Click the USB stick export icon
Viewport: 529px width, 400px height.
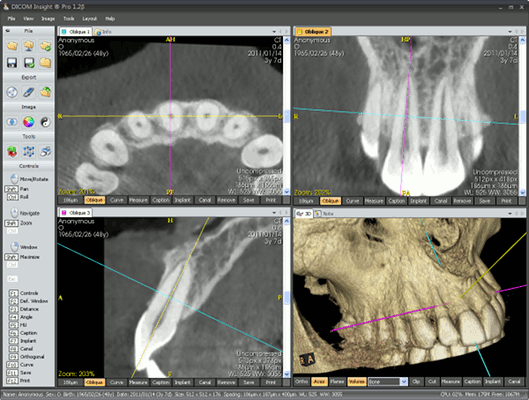coord(29,92)
